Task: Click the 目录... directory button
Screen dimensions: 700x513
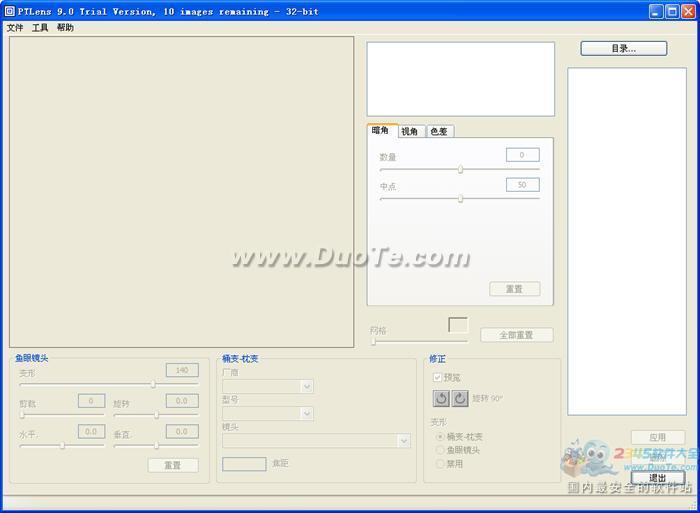Action: click(624, 49)
